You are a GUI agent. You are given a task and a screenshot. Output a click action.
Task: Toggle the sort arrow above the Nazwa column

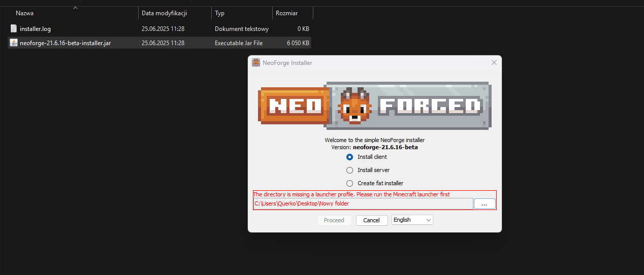pyautogui.click(x=75, y=8)
